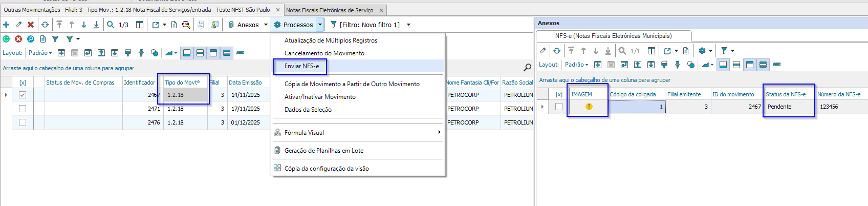The image size is (868, 206).
Task: Click the yellow warning icon in IMAGEM column
Action: pos(589,107)
